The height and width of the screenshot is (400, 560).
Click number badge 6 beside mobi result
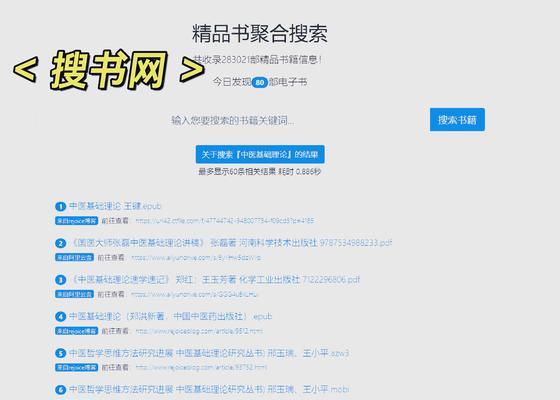[x=60, y=390]
